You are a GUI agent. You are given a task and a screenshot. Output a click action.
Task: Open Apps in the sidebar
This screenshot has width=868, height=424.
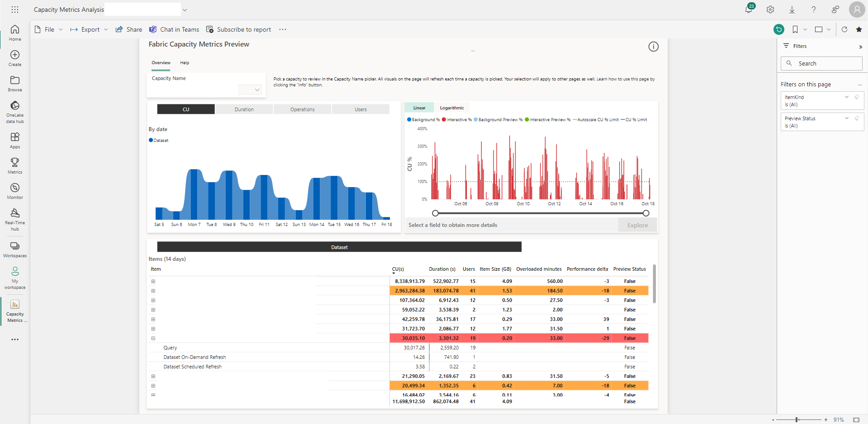pos(15,141)
